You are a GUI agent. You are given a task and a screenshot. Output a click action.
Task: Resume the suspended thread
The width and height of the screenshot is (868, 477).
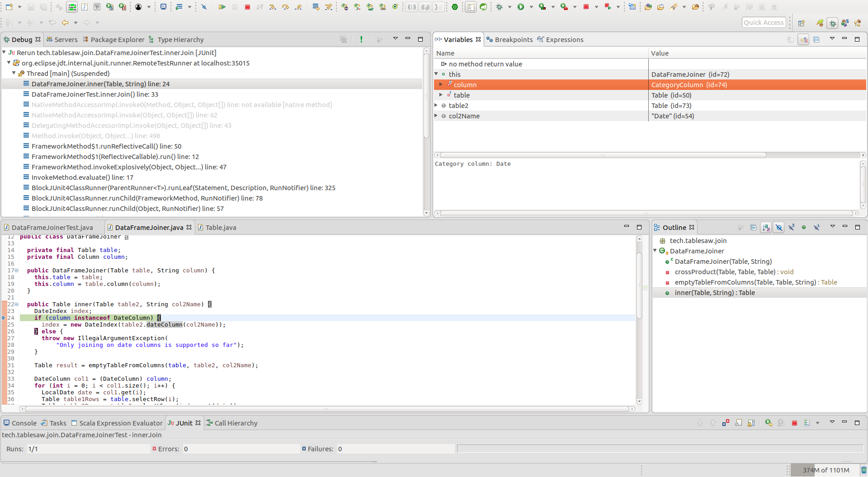tap(222, 7)
